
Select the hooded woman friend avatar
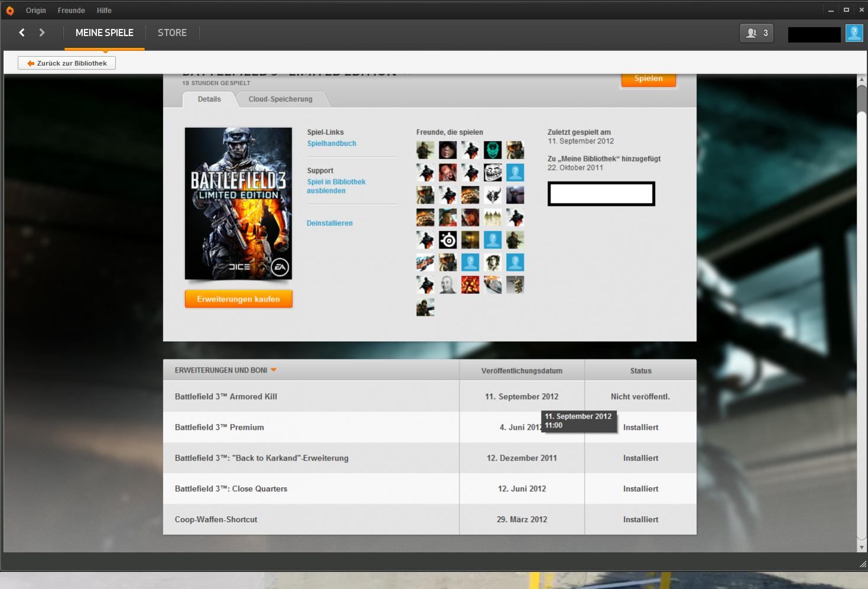448,150
